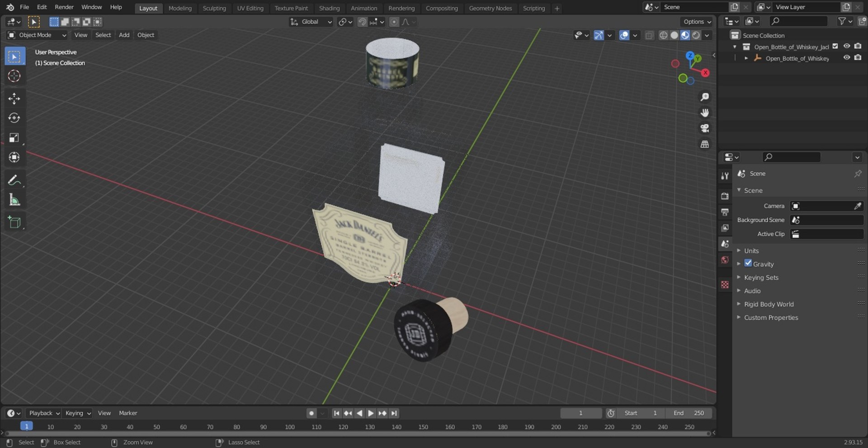This screenshot has height=448, width=868.
Task: Open the Scene properties tab
Action: (x=725, y=244)
